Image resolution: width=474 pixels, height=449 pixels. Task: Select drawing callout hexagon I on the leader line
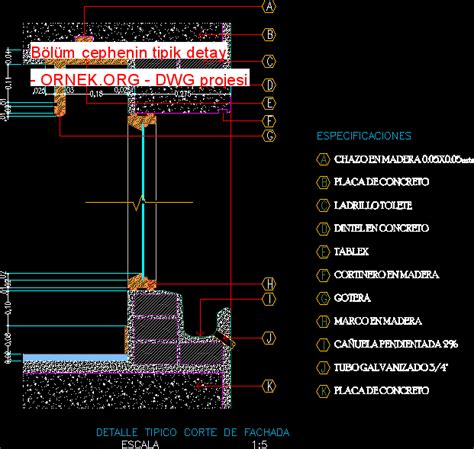[269, 299]
